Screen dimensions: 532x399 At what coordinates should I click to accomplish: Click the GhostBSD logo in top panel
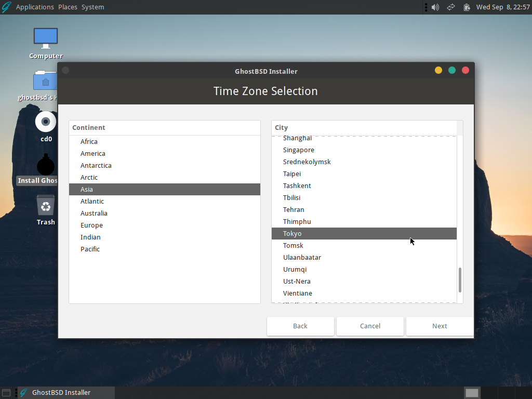pos(6,7)
